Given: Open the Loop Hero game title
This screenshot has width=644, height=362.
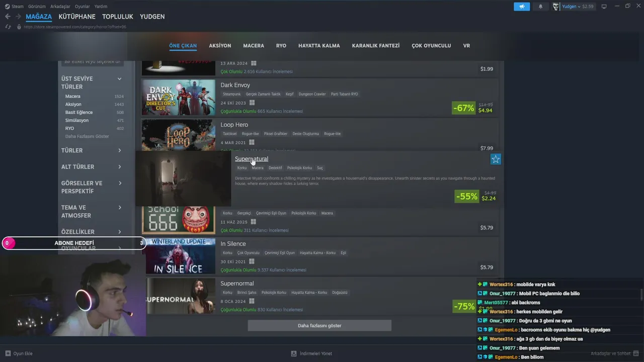Looking at the screenshot, I should 234,125.
